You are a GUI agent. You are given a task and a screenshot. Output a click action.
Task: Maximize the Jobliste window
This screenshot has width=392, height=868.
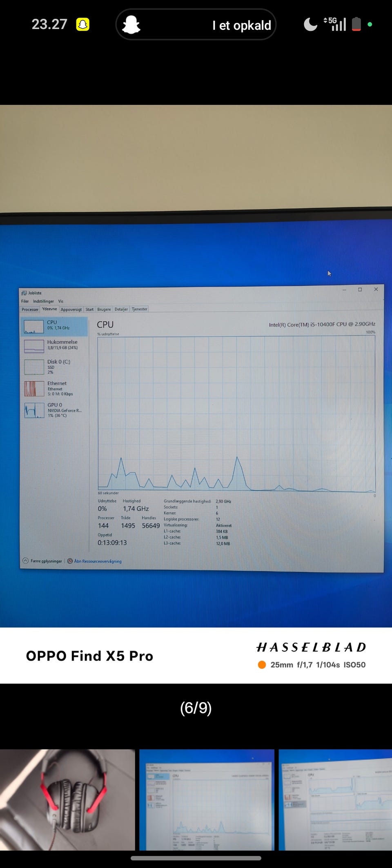[360, 289]
